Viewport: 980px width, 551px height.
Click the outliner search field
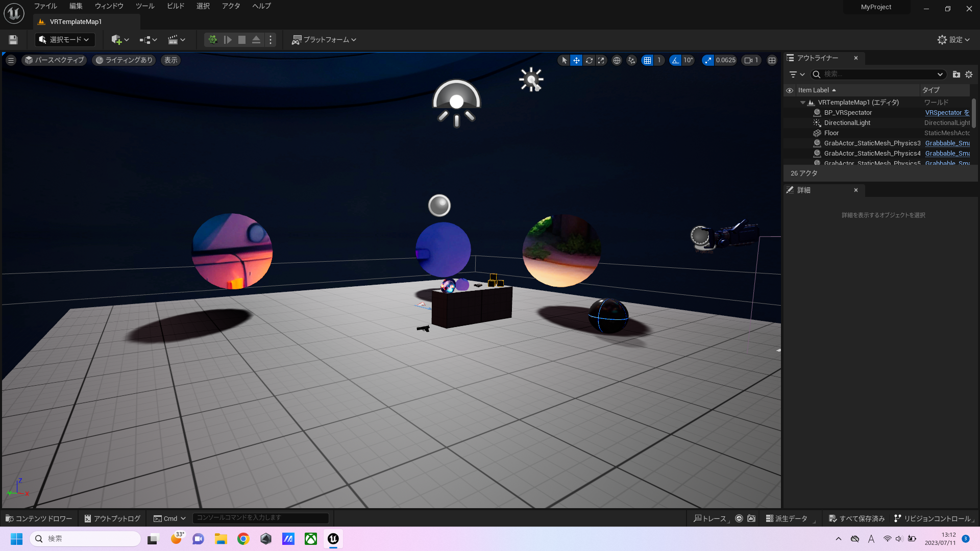click(878, 74)
